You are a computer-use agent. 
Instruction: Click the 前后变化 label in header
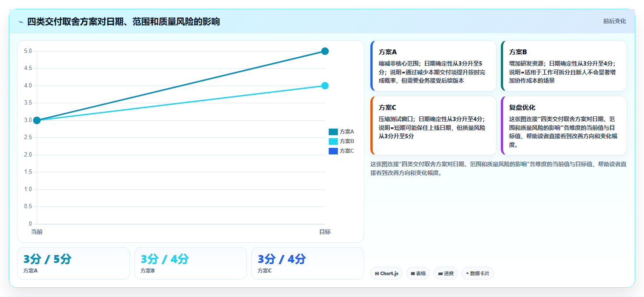coord(614,21)
